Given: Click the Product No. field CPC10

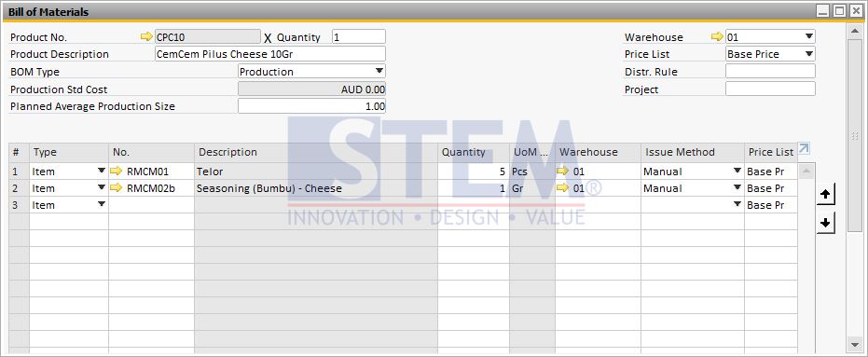Looking at the screenshot, I should 208,37.
